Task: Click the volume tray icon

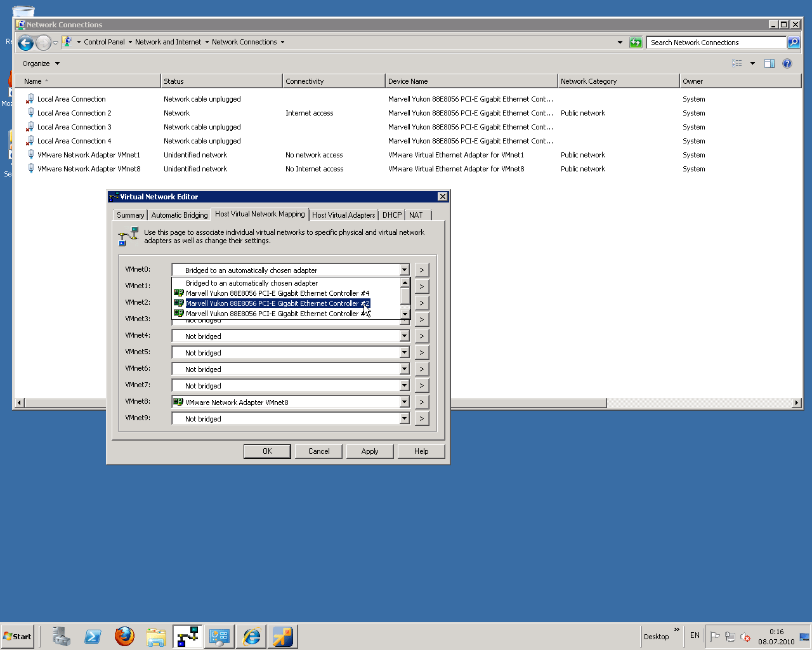Action: (745, 637)
